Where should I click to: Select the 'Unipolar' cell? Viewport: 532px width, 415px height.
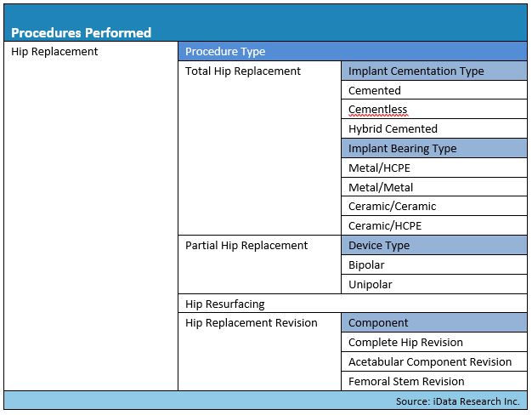(x=434, y=284)
